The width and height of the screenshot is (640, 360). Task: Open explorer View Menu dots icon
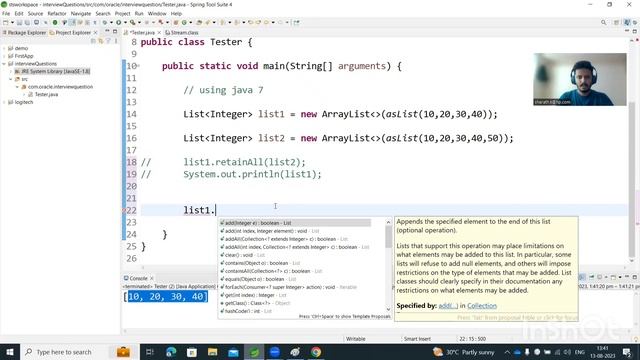coord(116,41)
